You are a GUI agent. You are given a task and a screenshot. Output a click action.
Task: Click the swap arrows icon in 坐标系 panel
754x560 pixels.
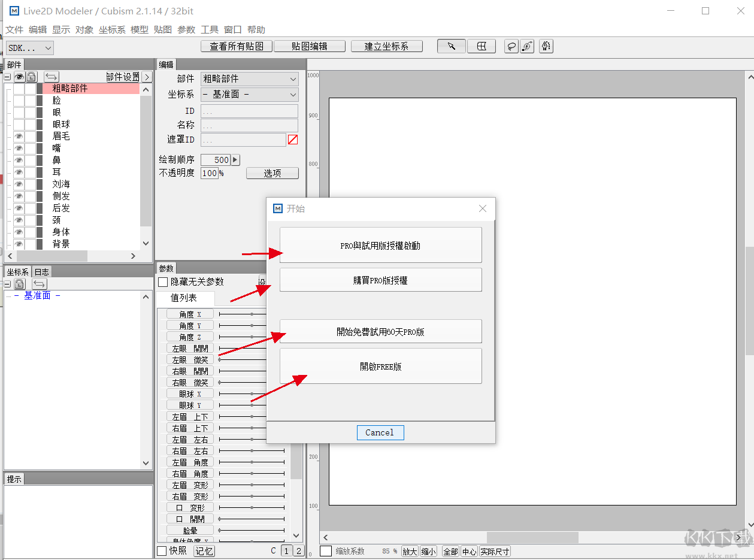[x=40, y=284]
